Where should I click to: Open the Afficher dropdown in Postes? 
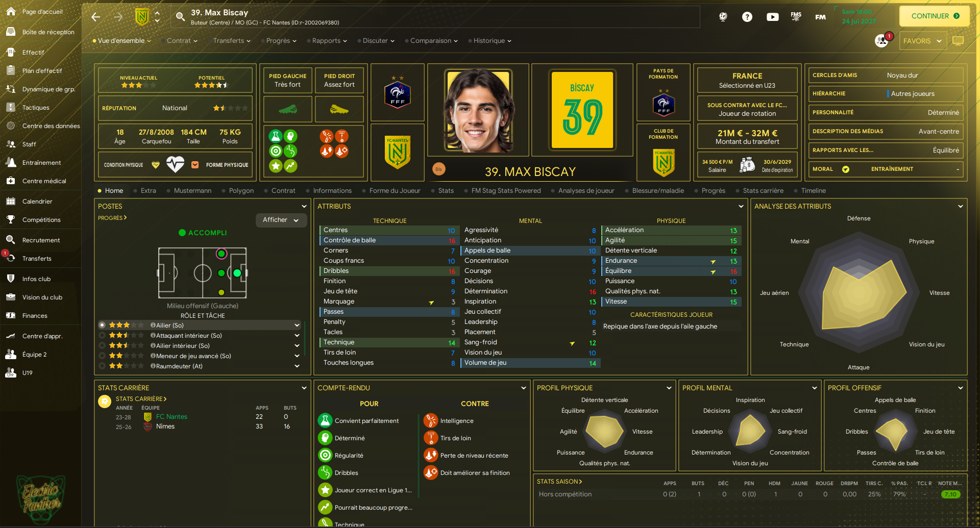(x=281, y=220)
